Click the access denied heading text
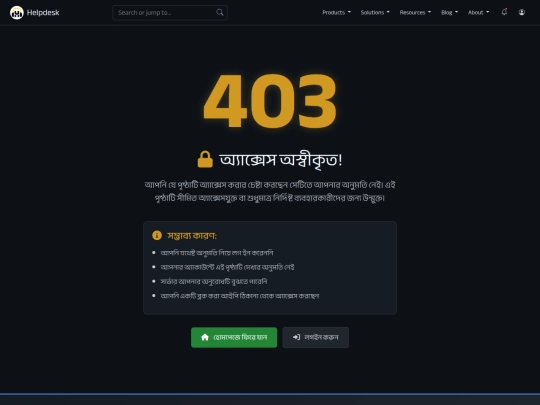 click(x=281, y=159)
